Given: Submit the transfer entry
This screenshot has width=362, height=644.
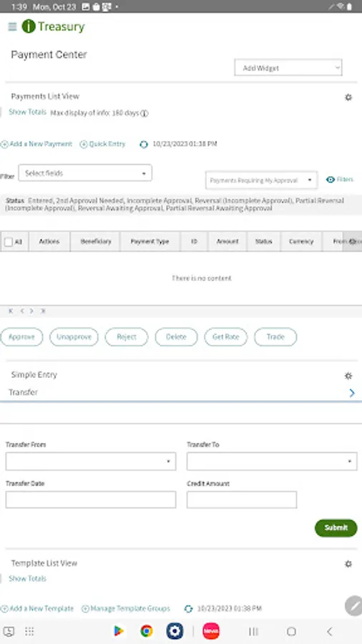Looking at the screenshot, I should (x=336, y=528).
